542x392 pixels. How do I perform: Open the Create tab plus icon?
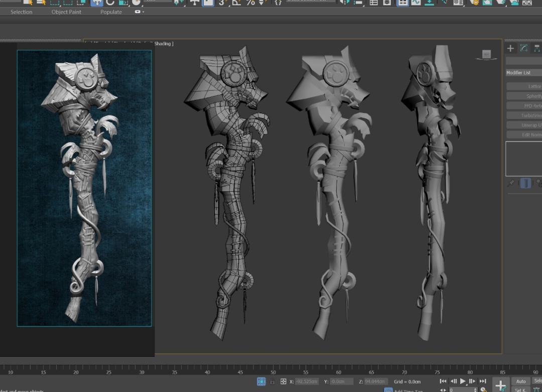click(x=510, y=48)
